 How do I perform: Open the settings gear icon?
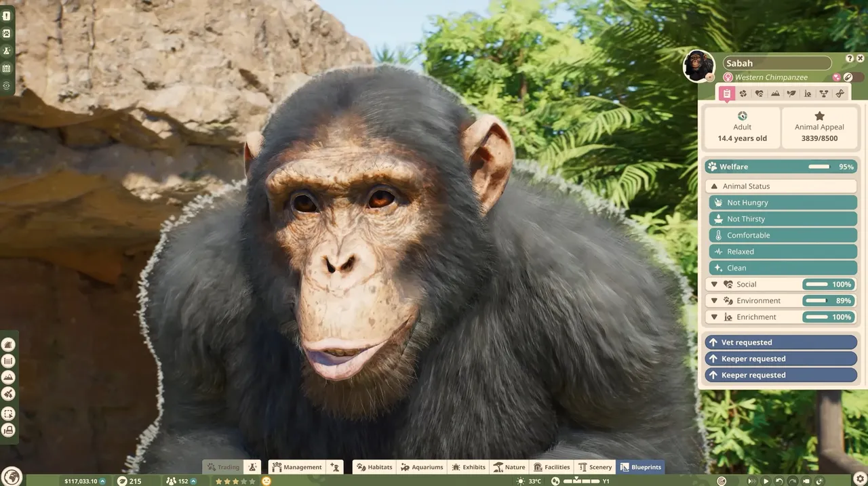pos(859,479)
